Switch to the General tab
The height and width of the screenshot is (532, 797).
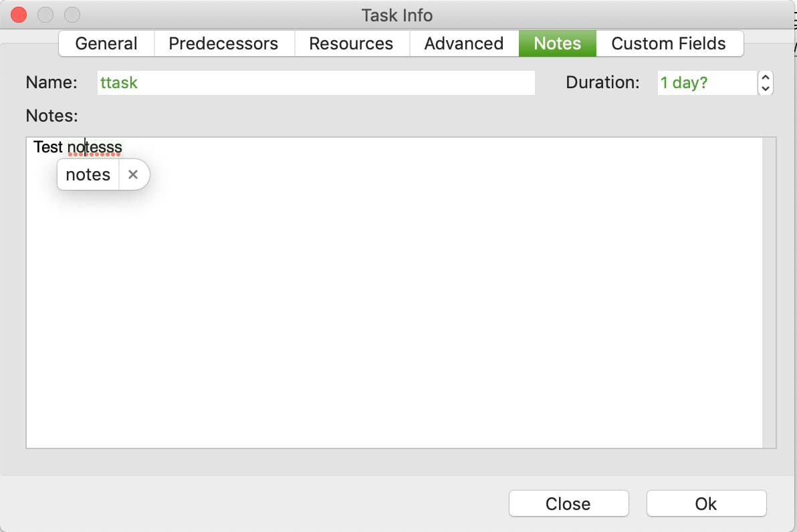pos(106,43)
